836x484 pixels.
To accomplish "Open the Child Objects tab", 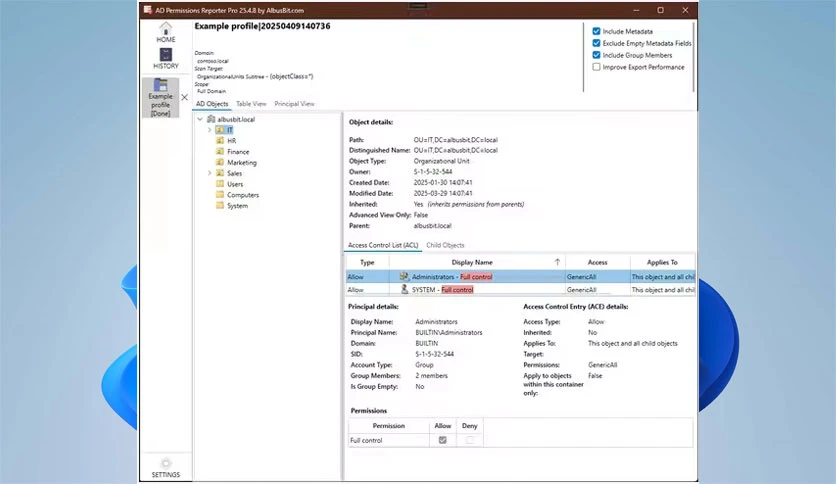I will pos(445,245).
